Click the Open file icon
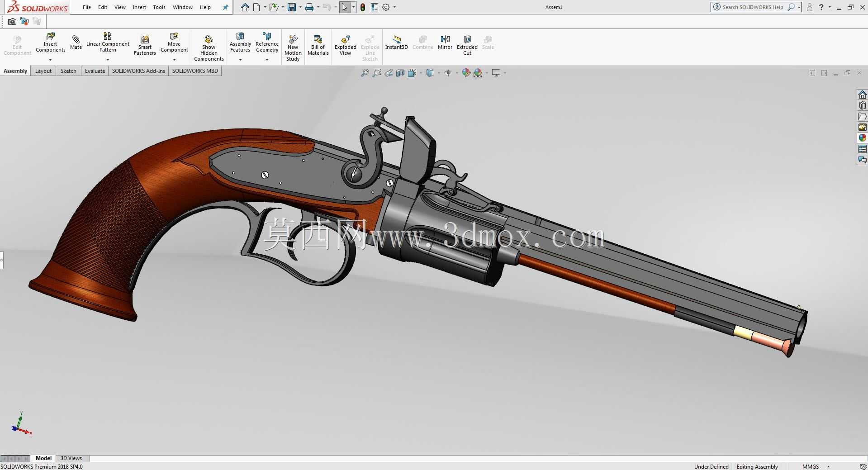The width and height of the screenshot is (868, 470). 273,7
